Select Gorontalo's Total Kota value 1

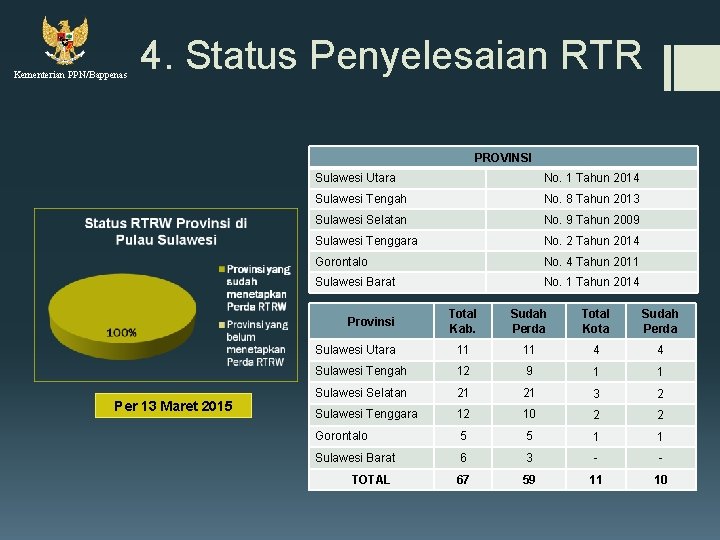(x=596, y=436)
